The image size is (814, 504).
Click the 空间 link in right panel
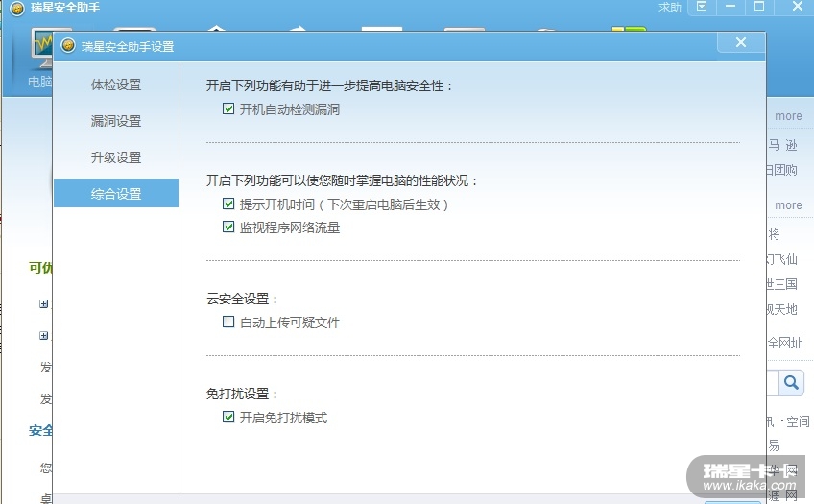tap(798, 421)
